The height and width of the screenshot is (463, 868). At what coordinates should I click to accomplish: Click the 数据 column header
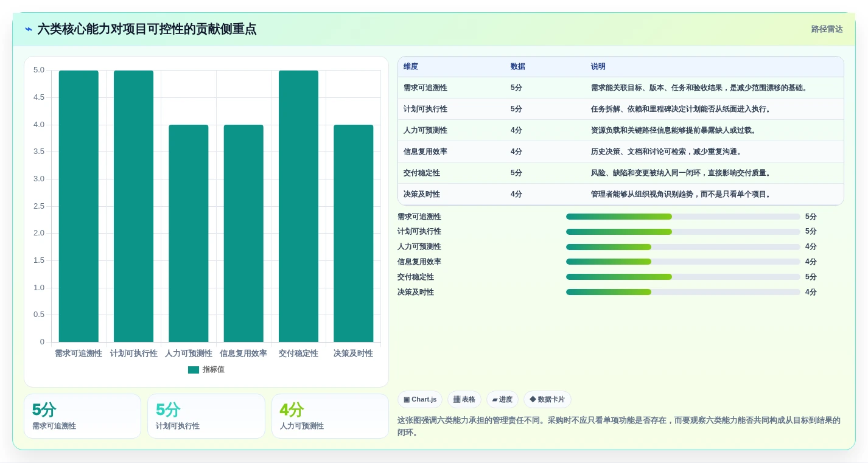click(x=518, y=67)
